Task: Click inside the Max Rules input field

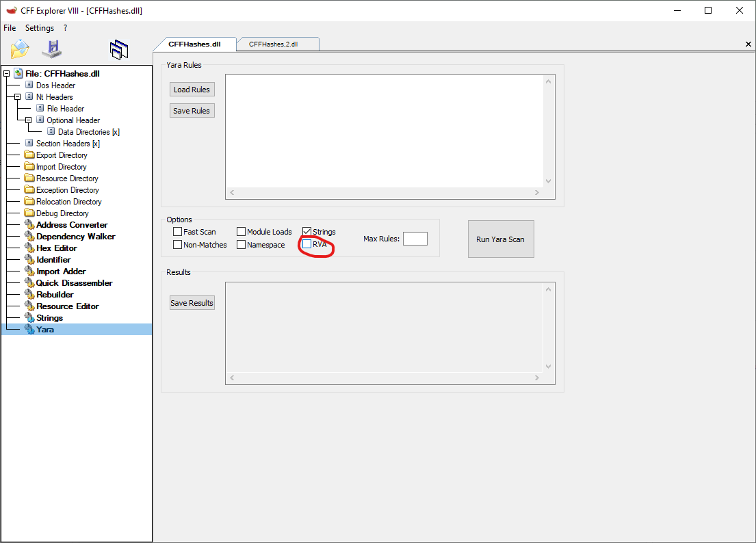Action: 415,239
